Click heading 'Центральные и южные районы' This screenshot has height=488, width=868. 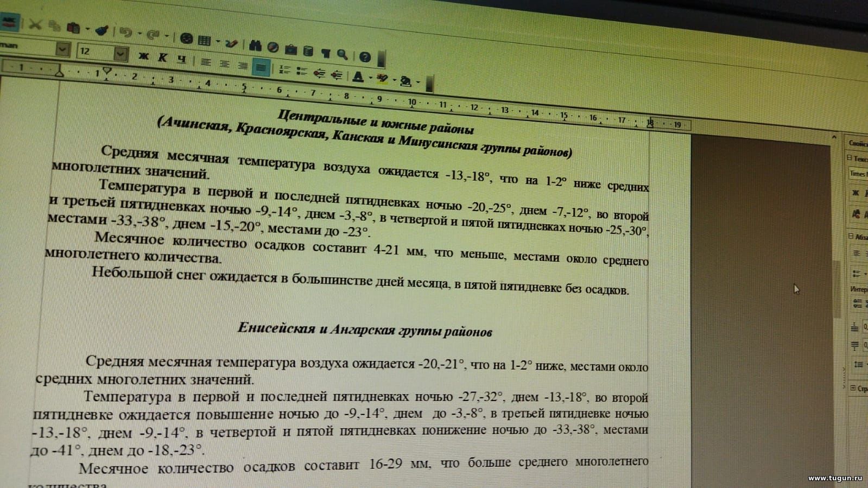click(x=376, y=121)
